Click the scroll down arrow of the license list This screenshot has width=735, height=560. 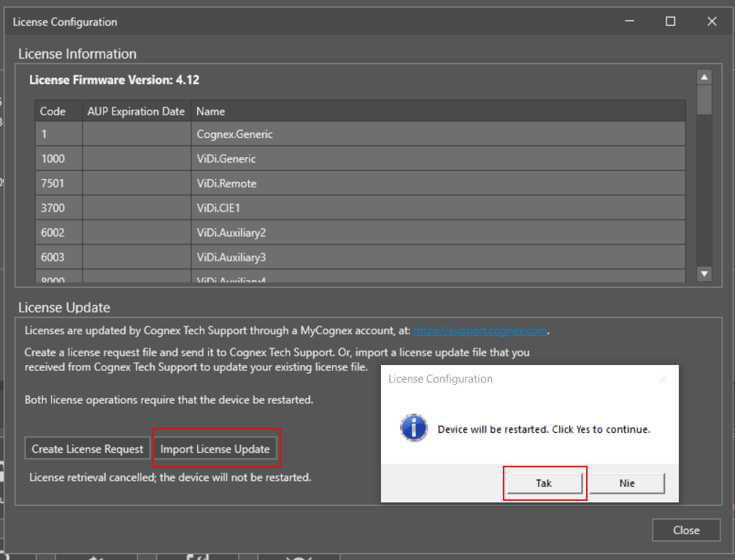[704, 274]
